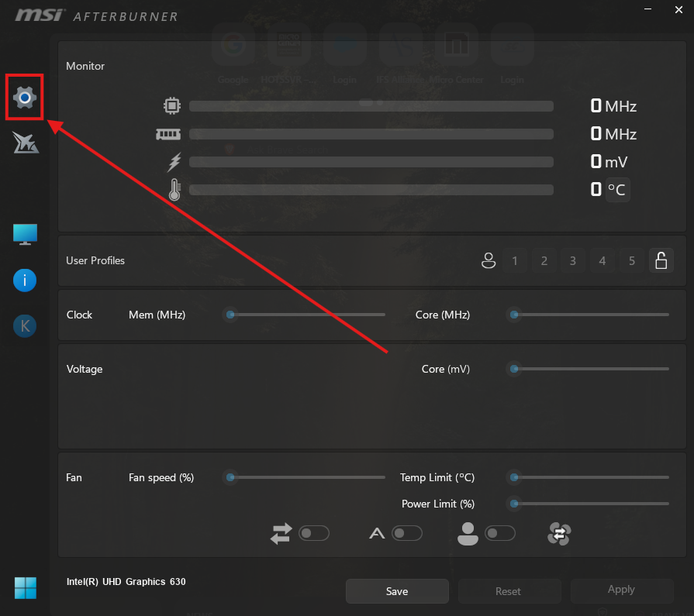Image resolution: width=694 pixels, height=616 pixels.
Task: Click the memory module icon
Action: (x=168, y=134)
